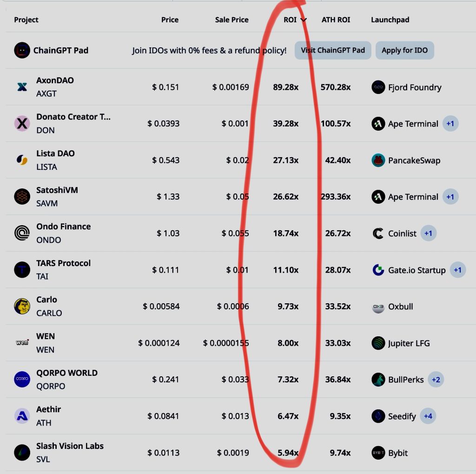Select the Jupiter LFG launchpad icon
The width and height of the screenshot is (476, 474).
pos(378,343)
